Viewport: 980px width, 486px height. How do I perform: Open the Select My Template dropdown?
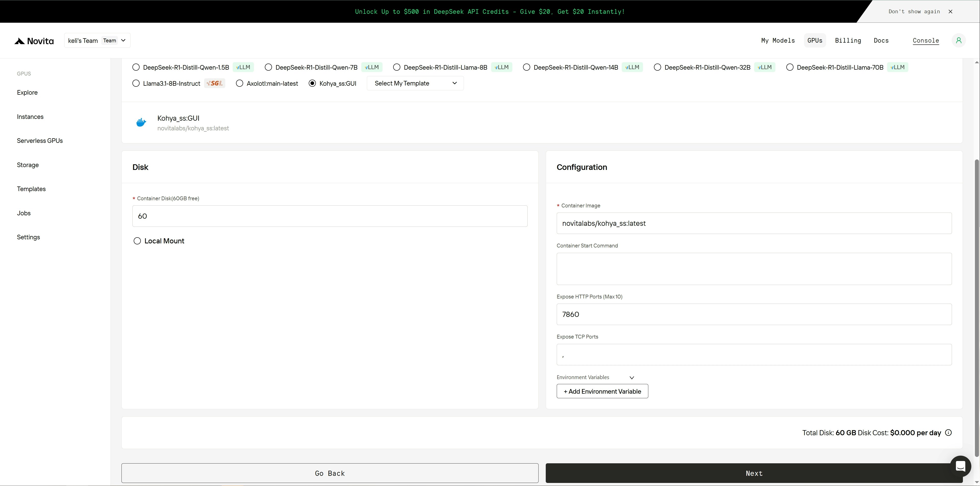[415, 83]
